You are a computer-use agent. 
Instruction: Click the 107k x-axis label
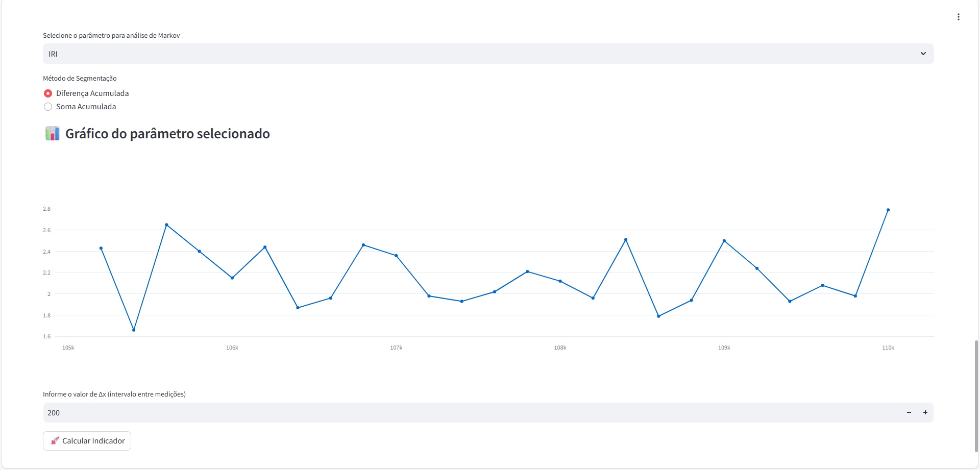point(396,348)
